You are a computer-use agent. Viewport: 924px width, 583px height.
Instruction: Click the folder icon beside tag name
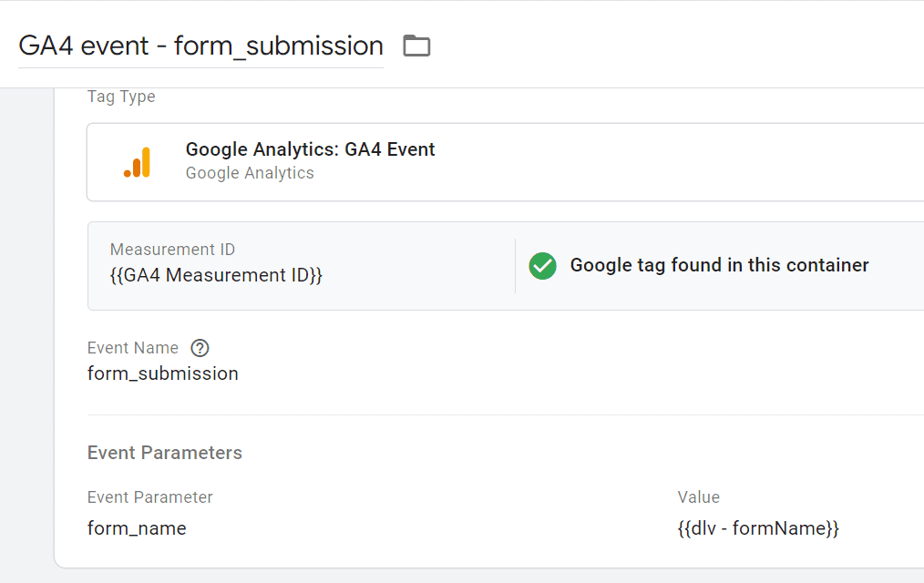[416, 46]
